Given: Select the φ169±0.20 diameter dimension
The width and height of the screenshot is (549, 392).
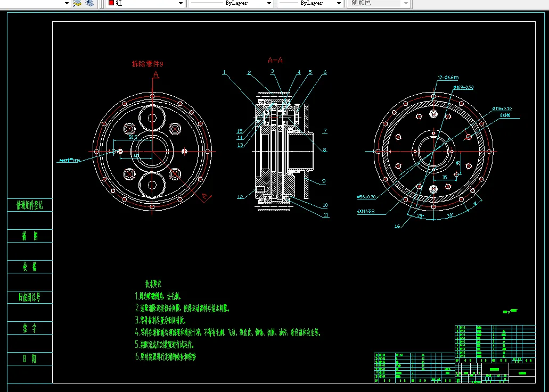Looking at the screenshot, I should [463, 87].
